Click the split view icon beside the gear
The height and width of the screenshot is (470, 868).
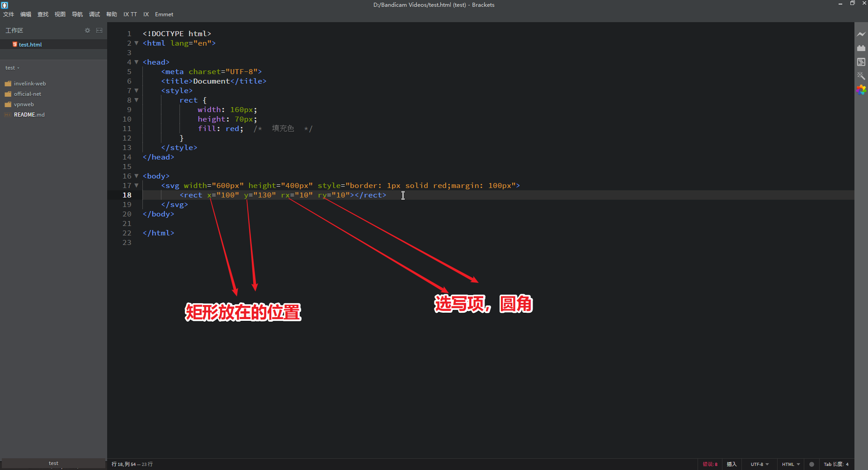pyautogui.click(x=99, y=30)
